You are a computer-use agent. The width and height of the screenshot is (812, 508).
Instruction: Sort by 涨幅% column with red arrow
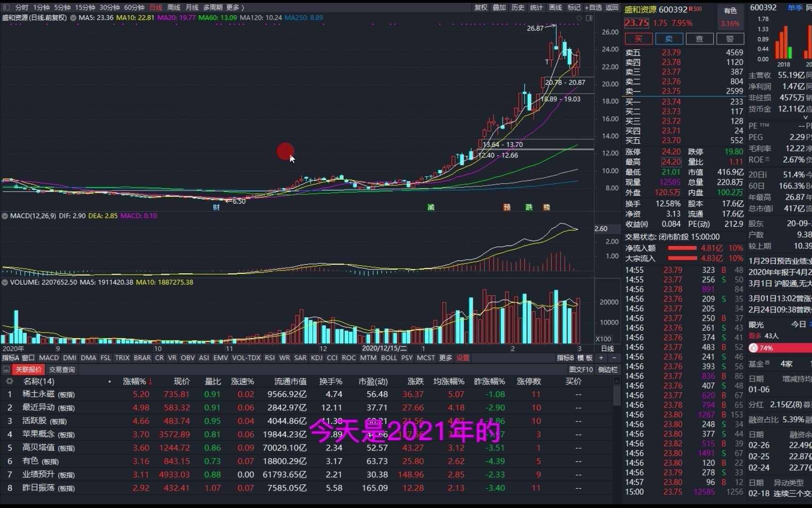click(x=137, y=381)
